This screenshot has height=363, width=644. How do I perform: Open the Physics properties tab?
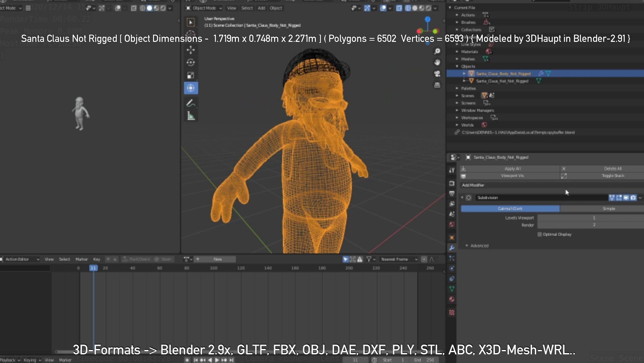click(452, 268)
